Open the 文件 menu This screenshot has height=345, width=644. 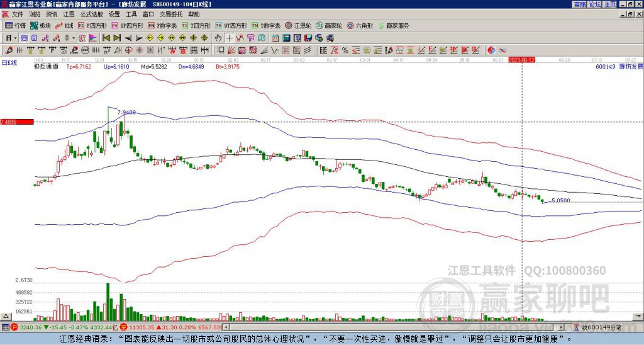pos(18,14)
